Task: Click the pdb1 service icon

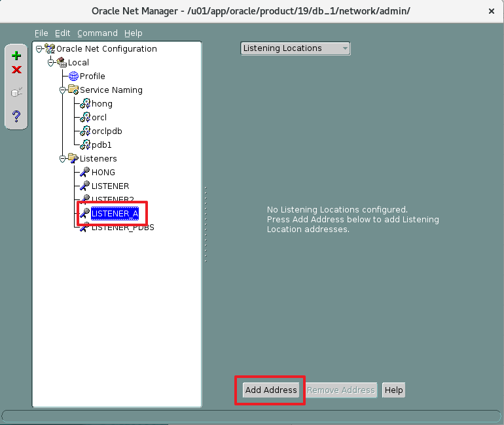Action: coord(85,144)
